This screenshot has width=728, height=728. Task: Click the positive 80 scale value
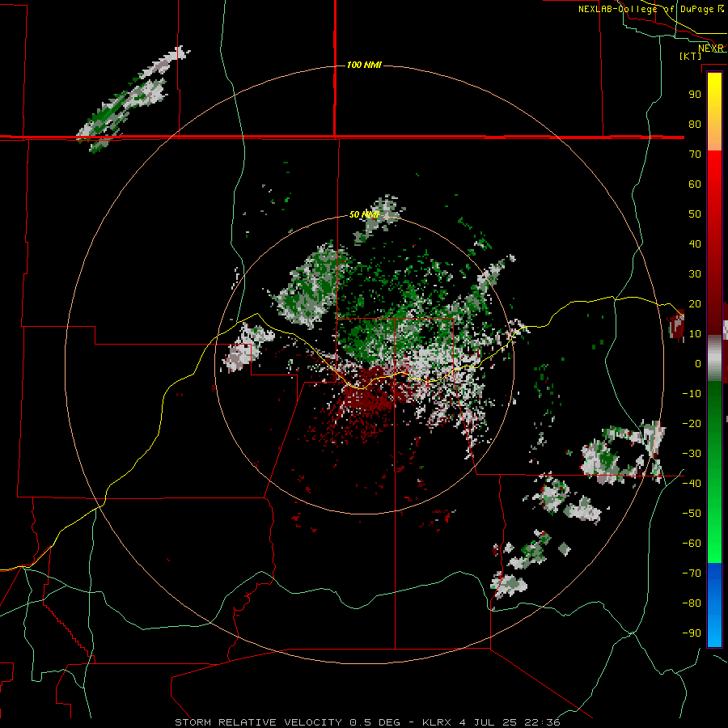695,124
